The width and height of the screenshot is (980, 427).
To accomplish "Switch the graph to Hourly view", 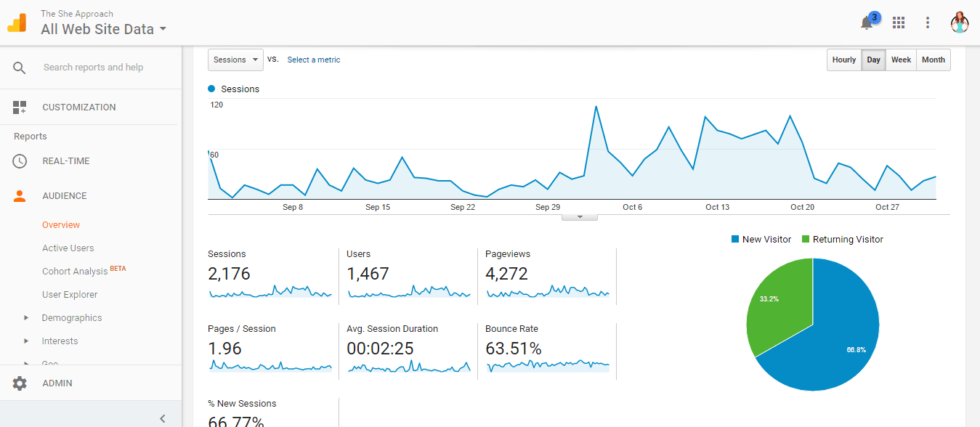I will [843, 60].
